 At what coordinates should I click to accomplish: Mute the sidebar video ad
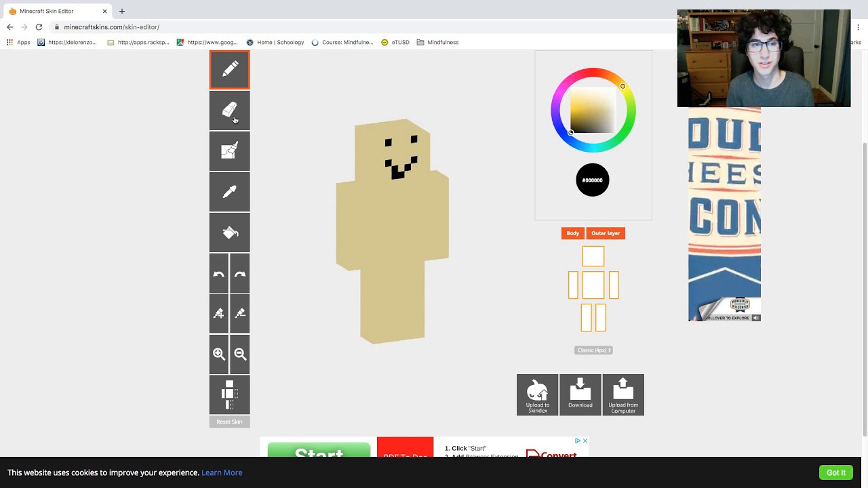756,317
